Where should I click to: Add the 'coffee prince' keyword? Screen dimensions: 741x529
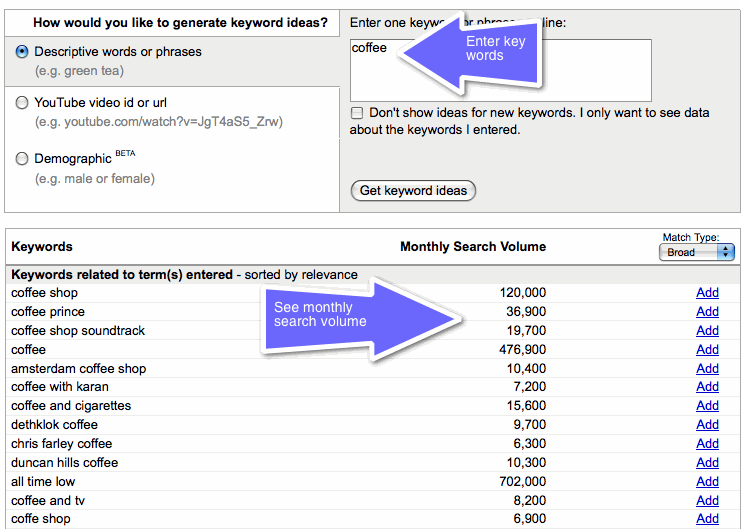click(x=707, y=312)
